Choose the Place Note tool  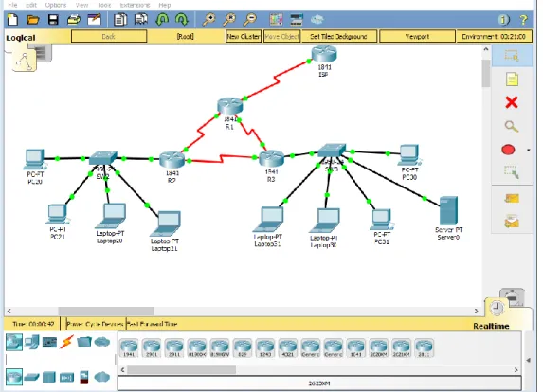pos(512,80)
